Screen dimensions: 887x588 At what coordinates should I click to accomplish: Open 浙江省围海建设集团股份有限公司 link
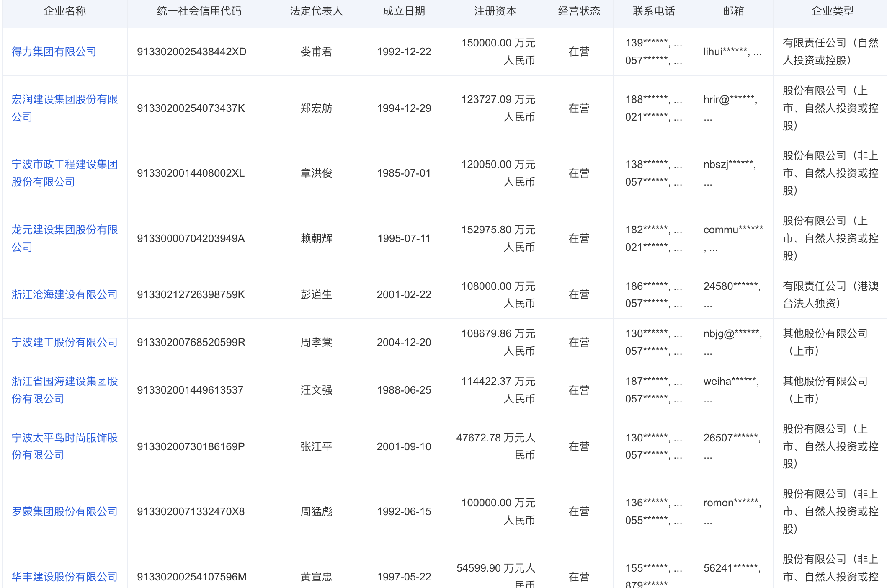point(64,390)
